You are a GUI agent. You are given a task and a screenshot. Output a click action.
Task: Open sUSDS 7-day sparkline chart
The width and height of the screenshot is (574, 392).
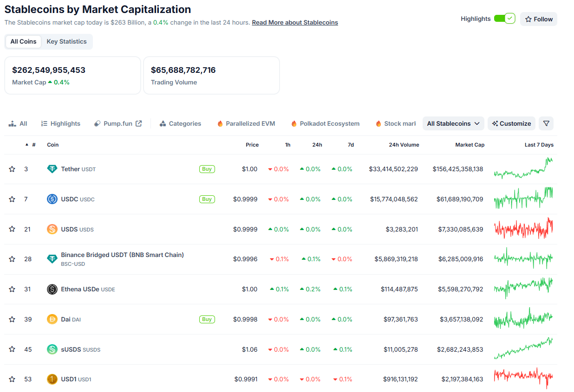click(x=523, y=348)
